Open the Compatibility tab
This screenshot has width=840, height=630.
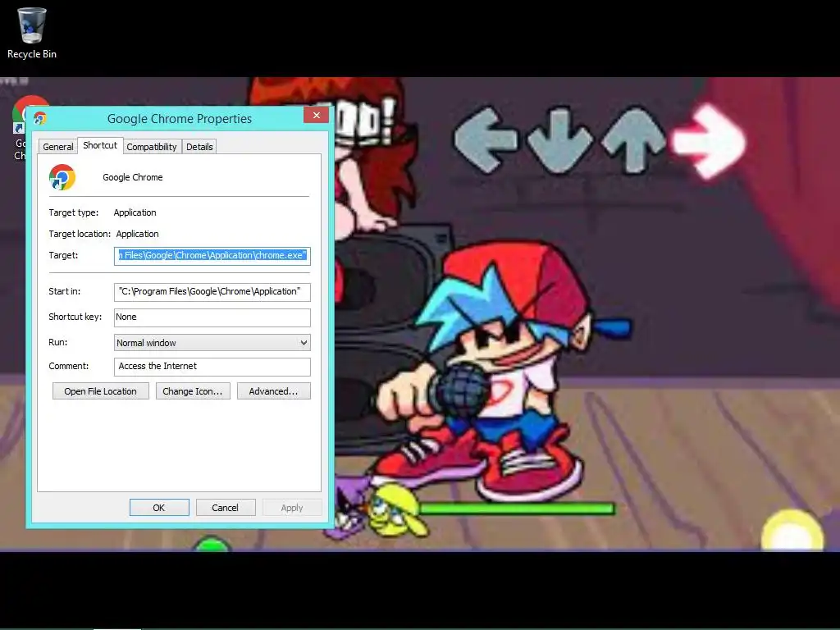tap(152, 147)
